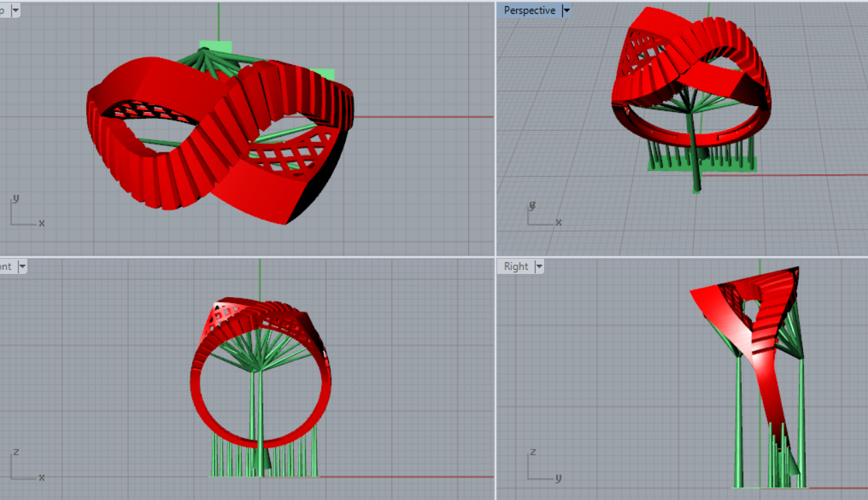Click the world axes icon in Top viewport
The height and width of the screenshot is (500, 868).
point(26,212)
